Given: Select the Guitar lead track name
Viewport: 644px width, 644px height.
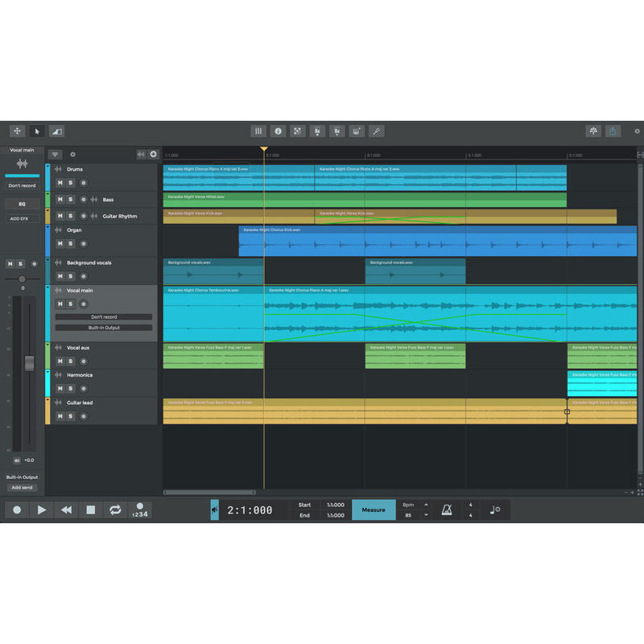Looking at the screenshot, I should point(80,403).
